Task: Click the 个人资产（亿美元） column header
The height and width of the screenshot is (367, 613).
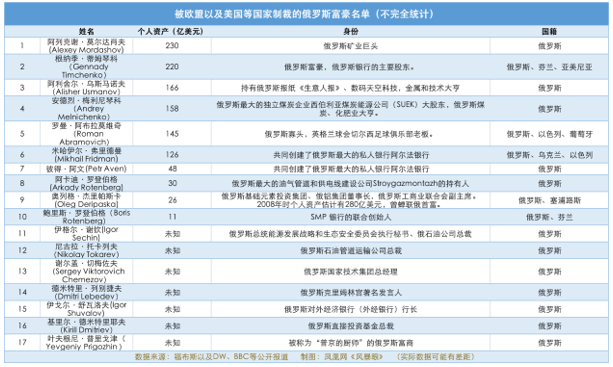Action: [x=171, y=31]
